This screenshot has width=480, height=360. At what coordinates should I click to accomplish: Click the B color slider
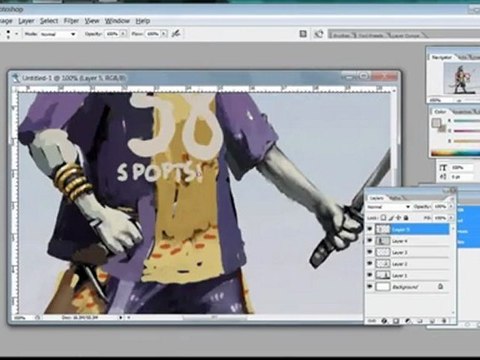(467, 141)
